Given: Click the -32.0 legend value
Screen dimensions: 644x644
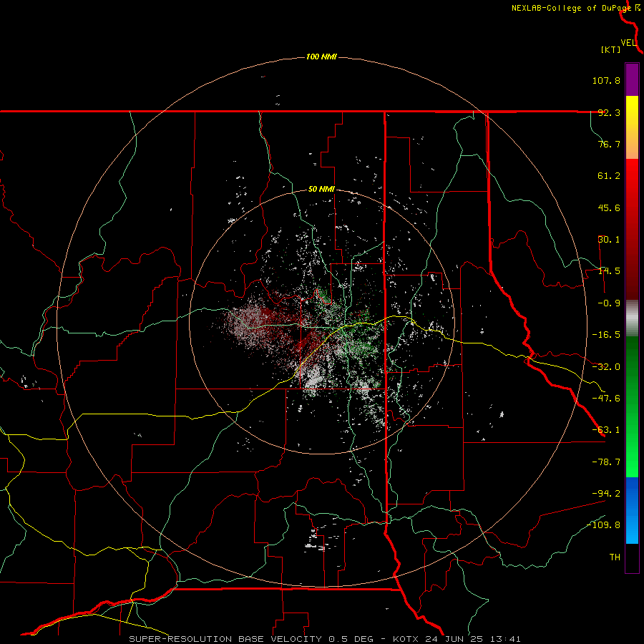Looking at the screenshot, I should [x=606, y=367].
